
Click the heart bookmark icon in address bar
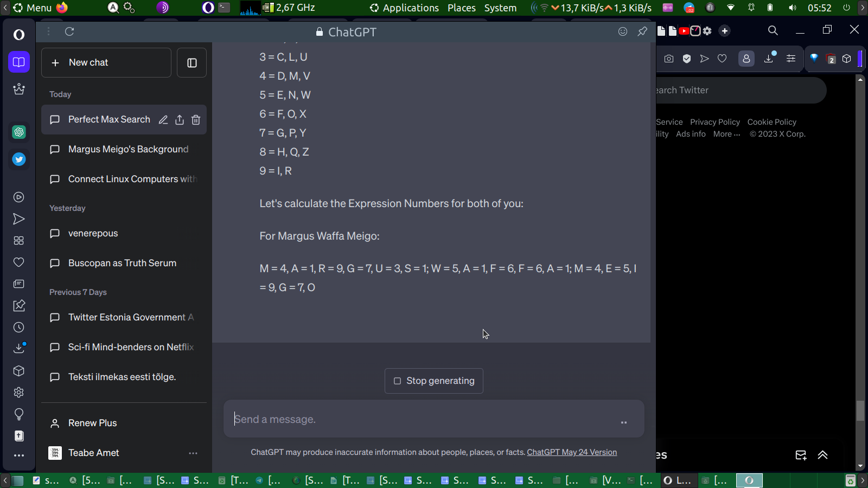pyautogui.click(x=722, y=59)
